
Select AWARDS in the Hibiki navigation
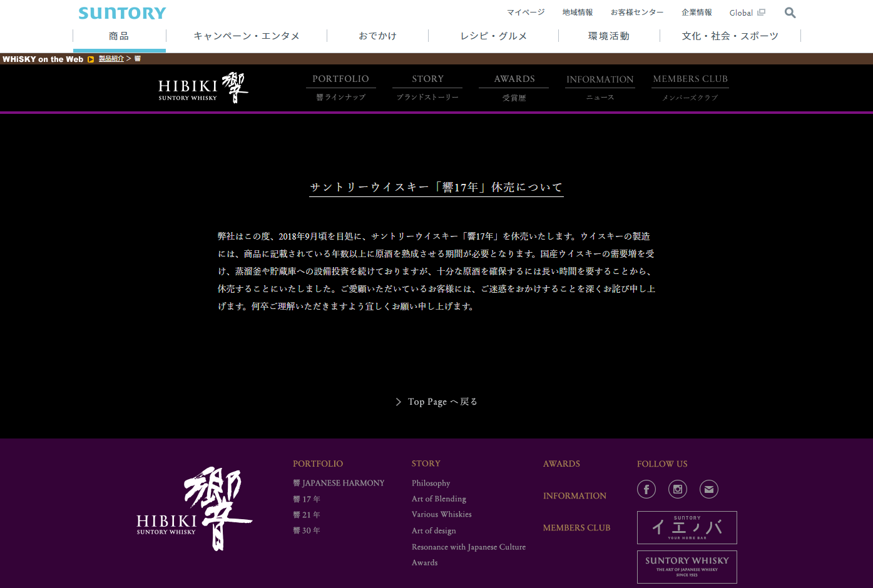(x=514, y=87)
